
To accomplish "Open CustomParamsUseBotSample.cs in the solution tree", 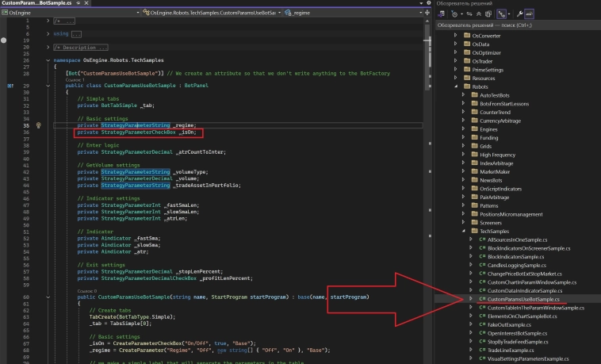I will click(x=523, y=300).
